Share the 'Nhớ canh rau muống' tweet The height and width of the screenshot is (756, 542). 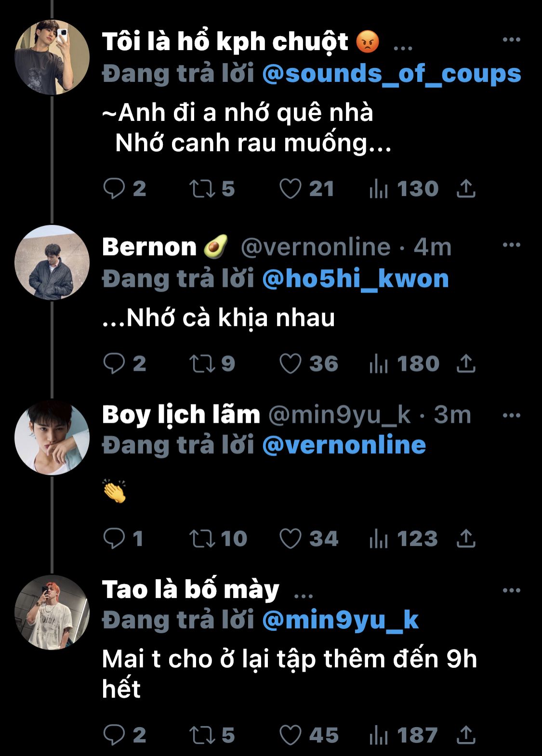coord(465,189)
